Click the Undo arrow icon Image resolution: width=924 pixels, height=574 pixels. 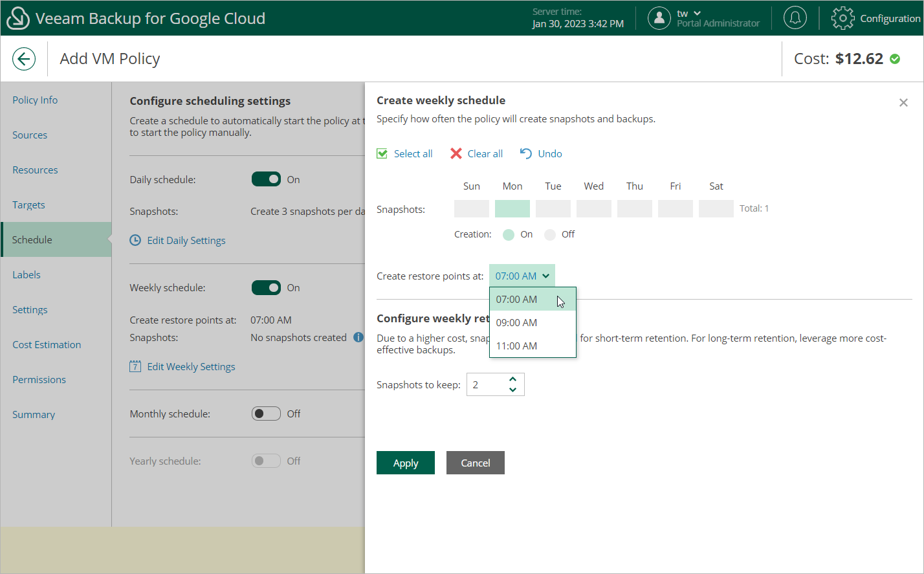[526, 153]
